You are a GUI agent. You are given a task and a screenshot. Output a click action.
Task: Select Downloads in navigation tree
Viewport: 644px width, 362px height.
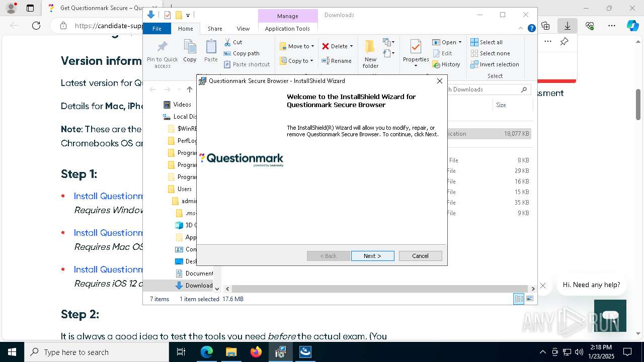(x=194, y=286)
